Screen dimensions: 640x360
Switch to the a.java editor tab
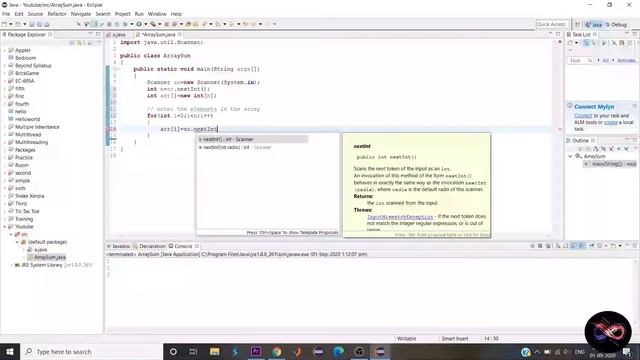pyautogui.click(x=119, y=35)
